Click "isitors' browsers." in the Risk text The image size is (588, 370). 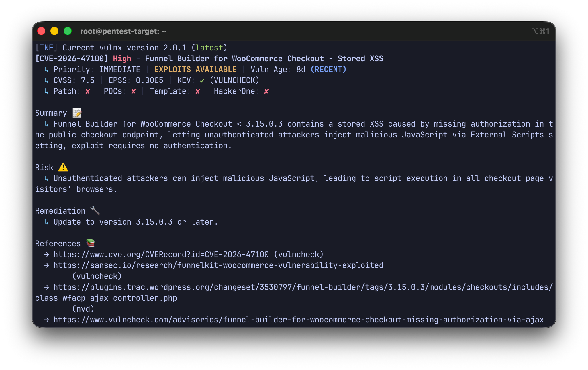coord(76,189)
